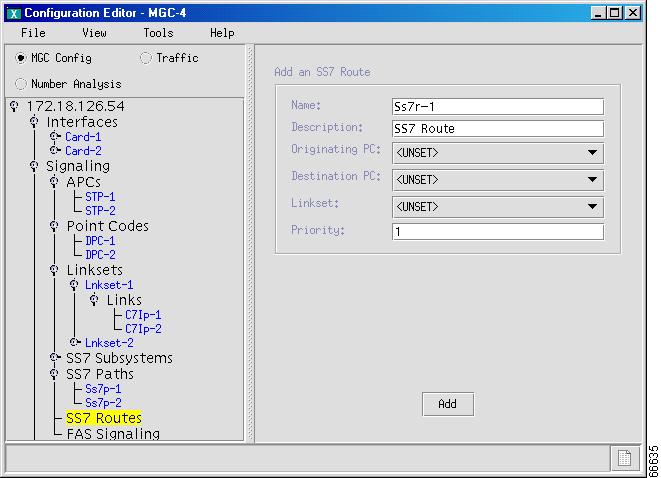Select the MGC Config radio button
This screenshot has height=478, width=661.
(21, 58)
